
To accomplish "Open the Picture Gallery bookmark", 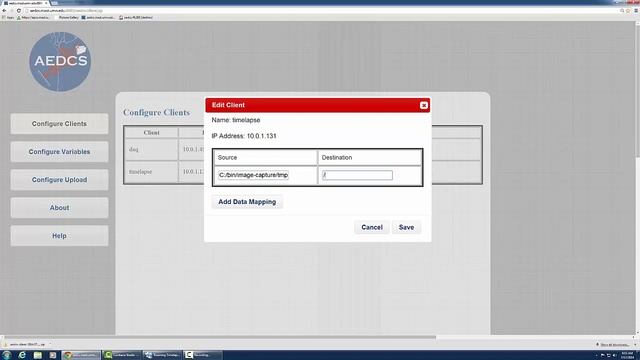I will (67, 18).
